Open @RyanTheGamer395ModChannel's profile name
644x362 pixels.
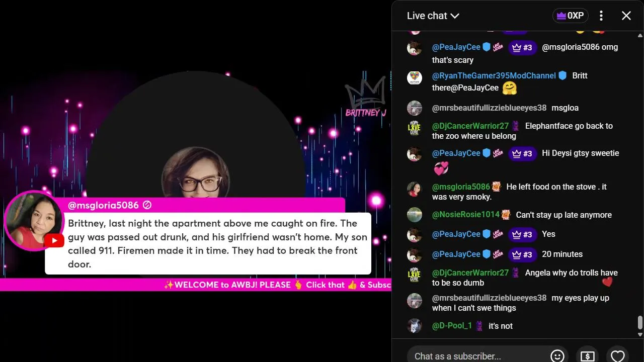[x=494, y=75]
